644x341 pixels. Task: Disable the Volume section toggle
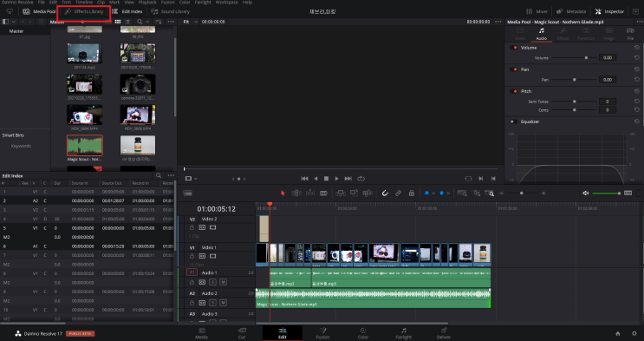[x=513, y=48]
